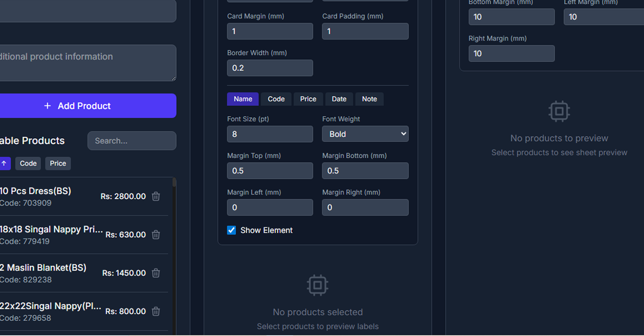This screenshot has width=644, height=336.
Task: Sort products by Code
Action: 28,164
